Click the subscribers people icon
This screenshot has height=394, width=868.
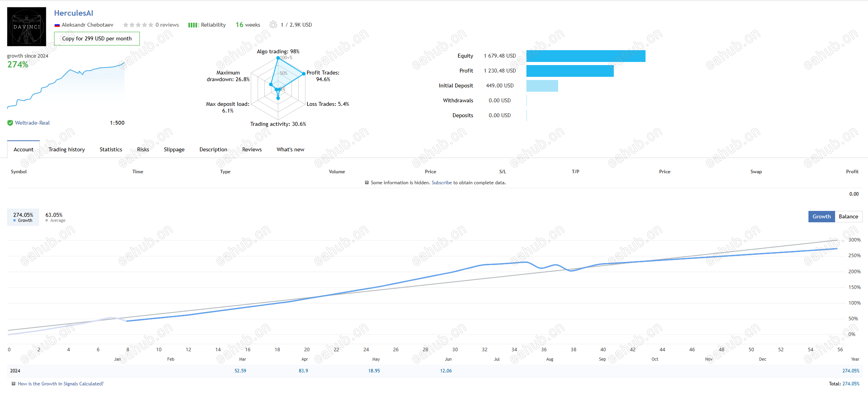point(273,25)
